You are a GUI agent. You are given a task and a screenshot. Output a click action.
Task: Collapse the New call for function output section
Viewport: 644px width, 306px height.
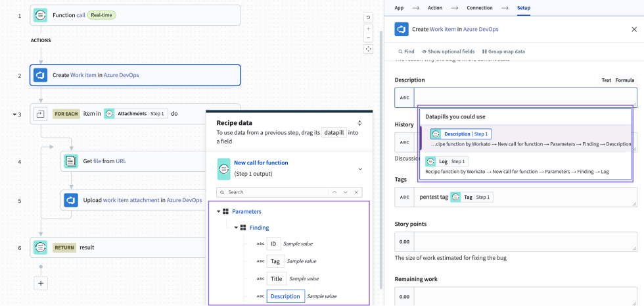pos(360,169)
